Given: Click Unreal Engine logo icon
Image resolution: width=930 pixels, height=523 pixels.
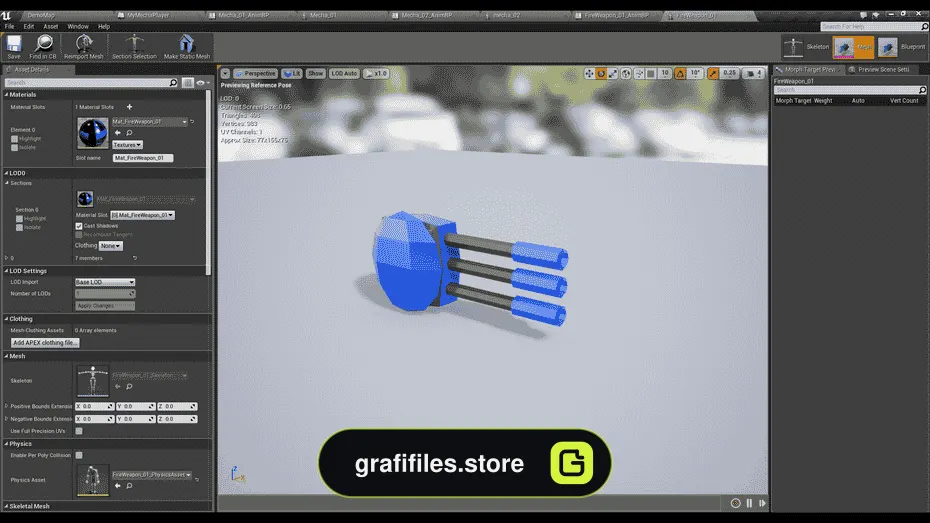Looking at the screenshot, I should [x=6, y=15].
